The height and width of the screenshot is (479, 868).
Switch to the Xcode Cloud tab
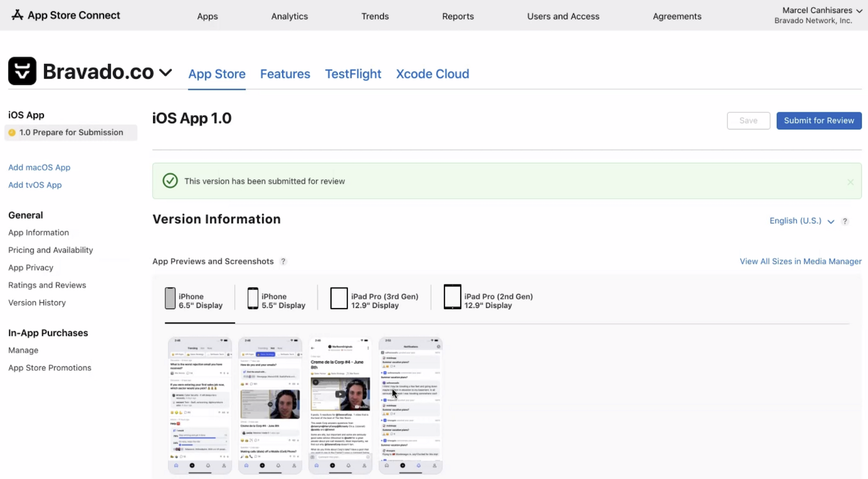[433, 74]
